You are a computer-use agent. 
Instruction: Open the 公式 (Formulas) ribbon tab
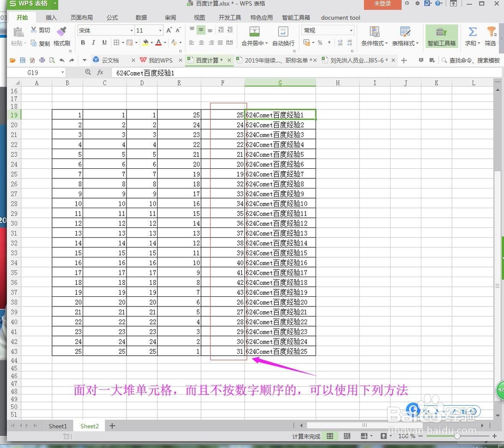[112, 17]
